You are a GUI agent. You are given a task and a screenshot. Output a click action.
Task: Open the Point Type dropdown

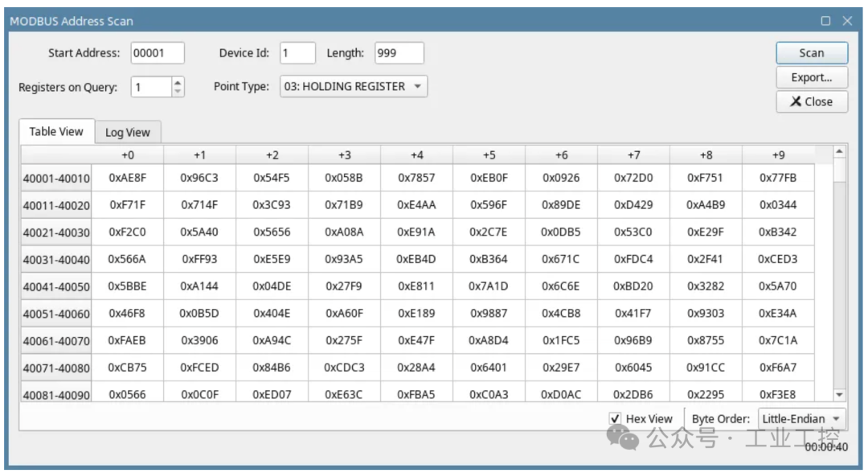coord(354,86)
